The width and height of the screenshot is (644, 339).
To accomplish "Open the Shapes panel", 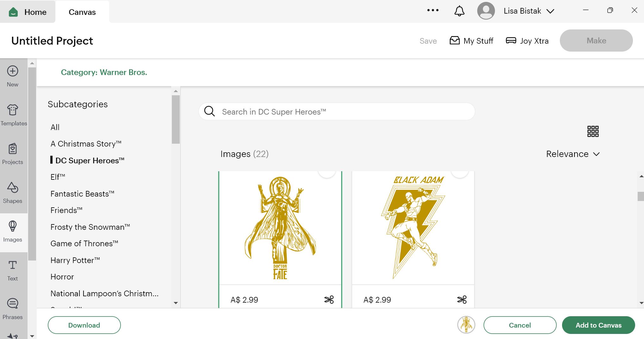I will 13,193.
